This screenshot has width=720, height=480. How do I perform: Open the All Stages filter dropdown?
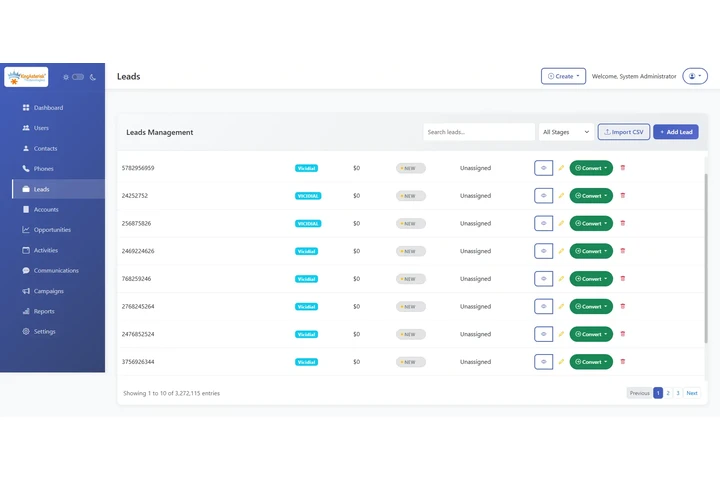pyautogui.click(x=566, y=132)
